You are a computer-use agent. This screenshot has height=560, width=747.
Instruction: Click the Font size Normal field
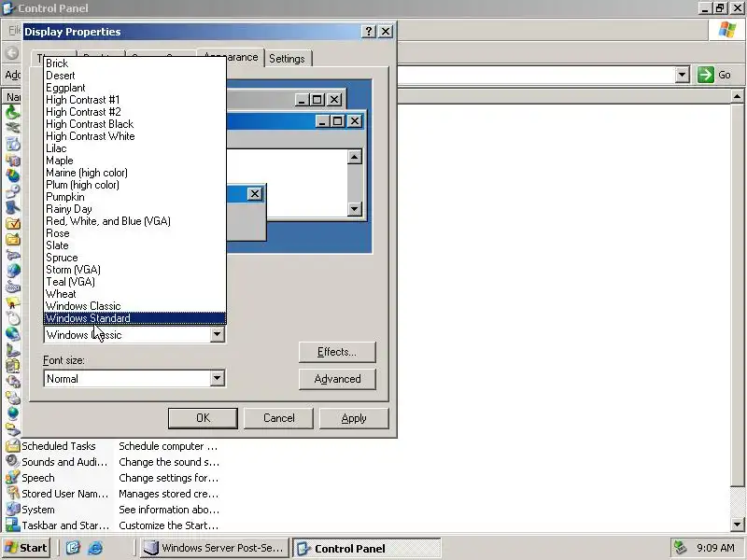coord(127,379)
